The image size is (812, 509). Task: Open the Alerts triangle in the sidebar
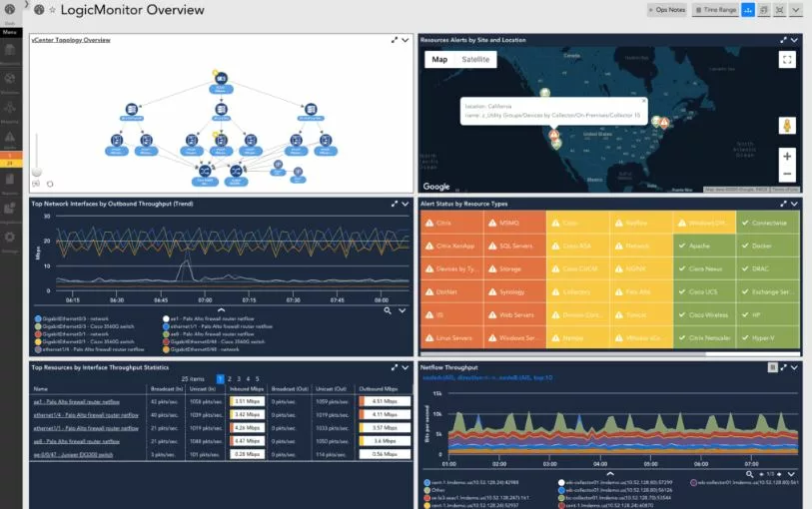coord(10,137)
